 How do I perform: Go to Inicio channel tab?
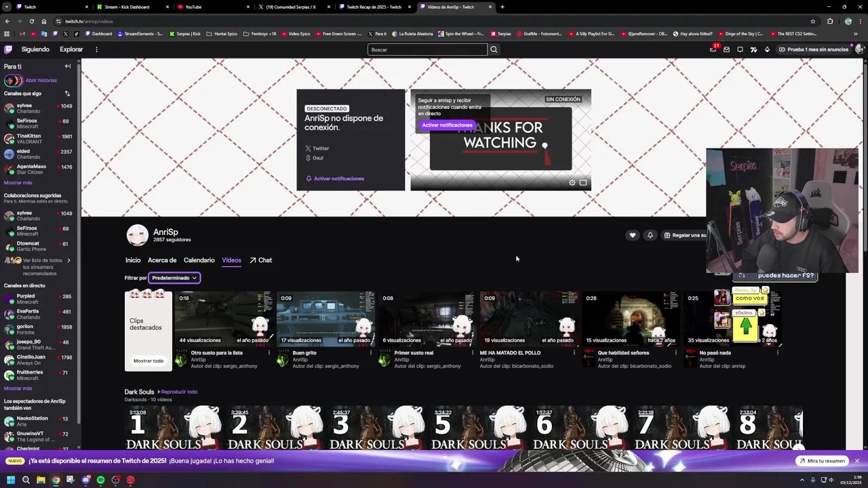click(x=133, y=260)
